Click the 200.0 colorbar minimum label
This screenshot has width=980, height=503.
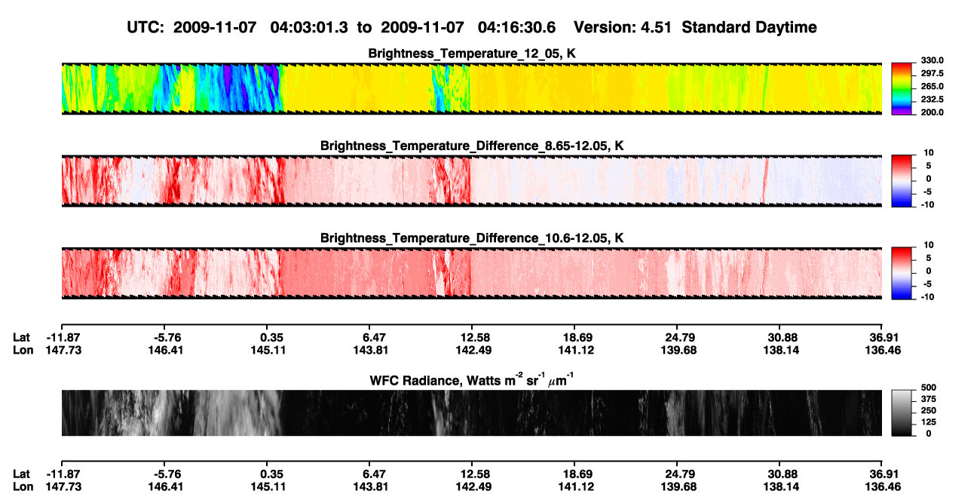click(932, 112)
